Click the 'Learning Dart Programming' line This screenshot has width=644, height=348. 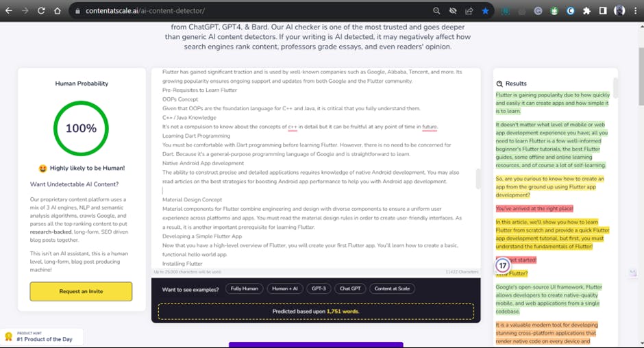(x=197, y=136)
